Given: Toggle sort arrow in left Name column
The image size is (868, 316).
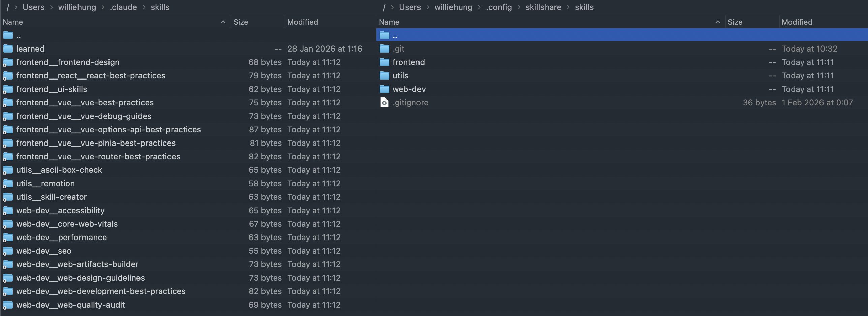Looking at the screenshot, I should pos(223,22).
